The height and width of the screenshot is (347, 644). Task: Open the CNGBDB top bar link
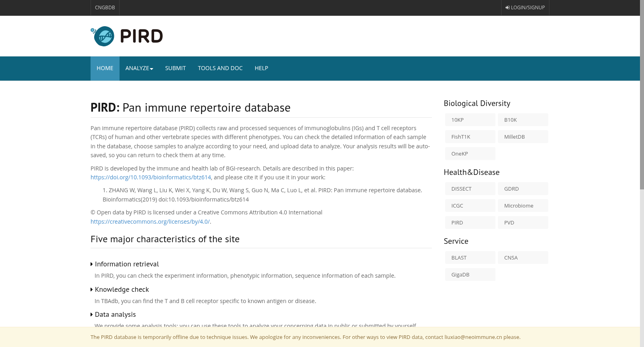(x=105, y=8)
